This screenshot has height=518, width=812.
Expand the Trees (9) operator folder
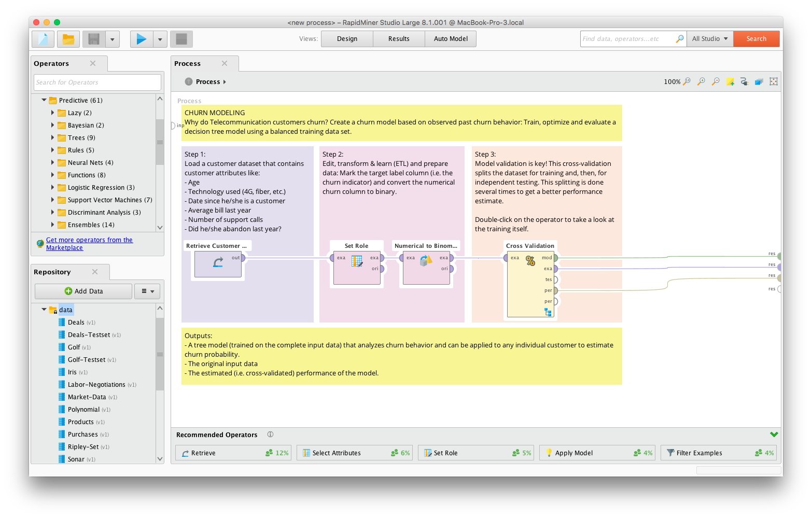click(52, 137)
